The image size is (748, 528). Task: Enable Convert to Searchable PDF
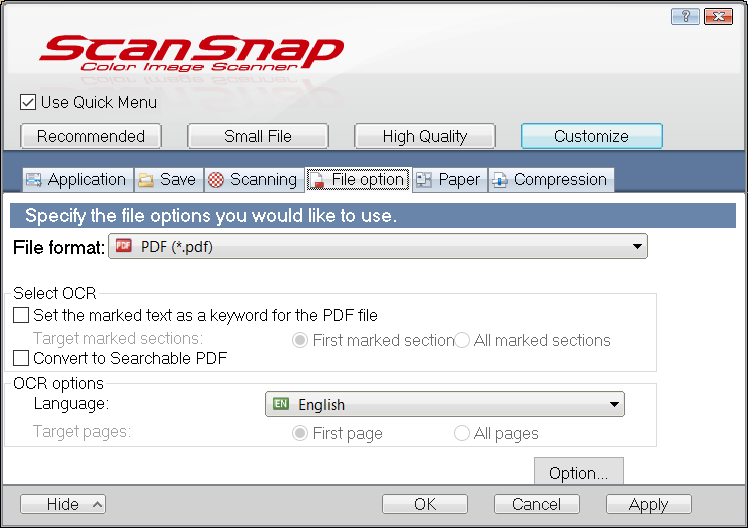(21, 358)
